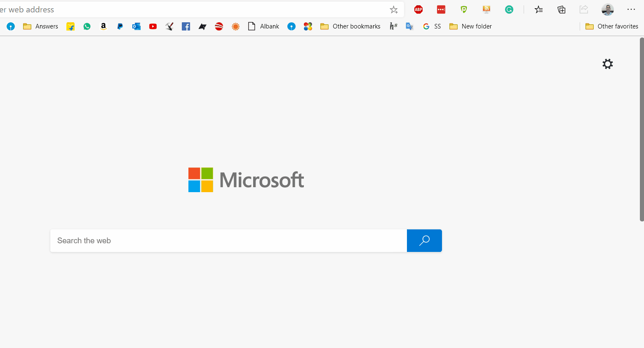Open the Collections panel

(x=562, y=9)
